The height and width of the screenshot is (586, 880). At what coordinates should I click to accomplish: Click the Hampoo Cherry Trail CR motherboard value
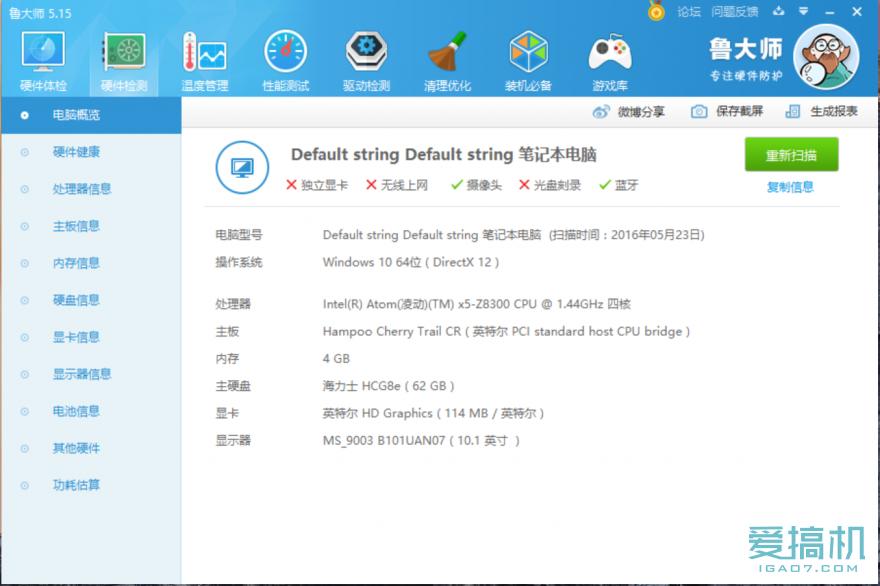506,332
